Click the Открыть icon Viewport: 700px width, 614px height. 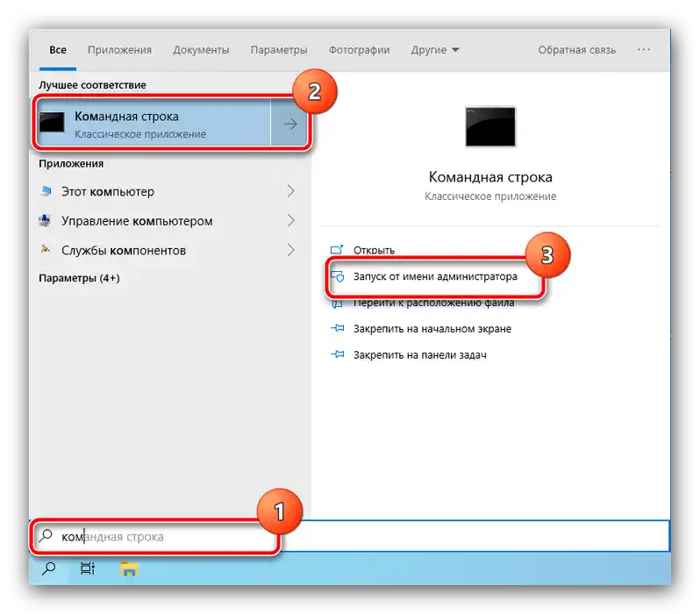coord(337,250)
